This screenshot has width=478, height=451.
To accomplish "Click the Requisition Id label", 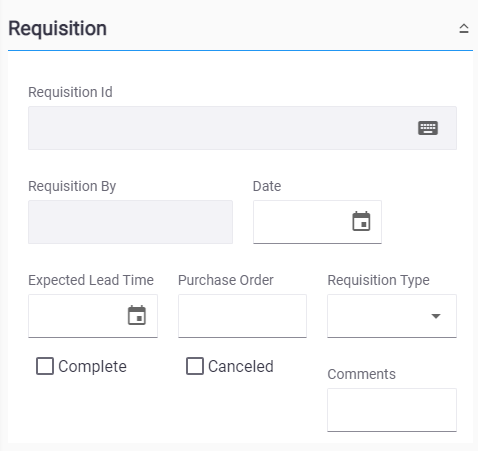I will [x=70, y=92].
